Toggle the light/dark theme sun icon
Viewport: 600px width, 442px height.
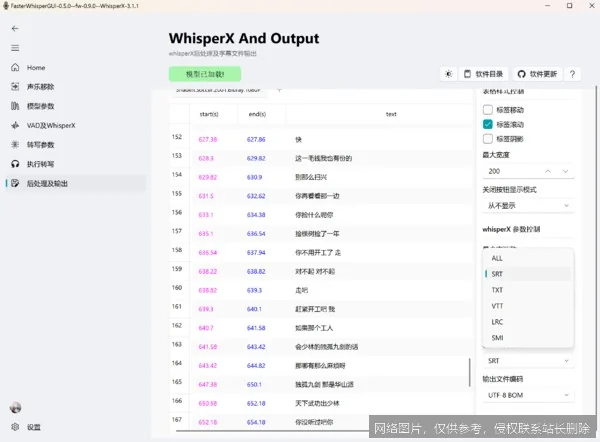pos(448,74)
